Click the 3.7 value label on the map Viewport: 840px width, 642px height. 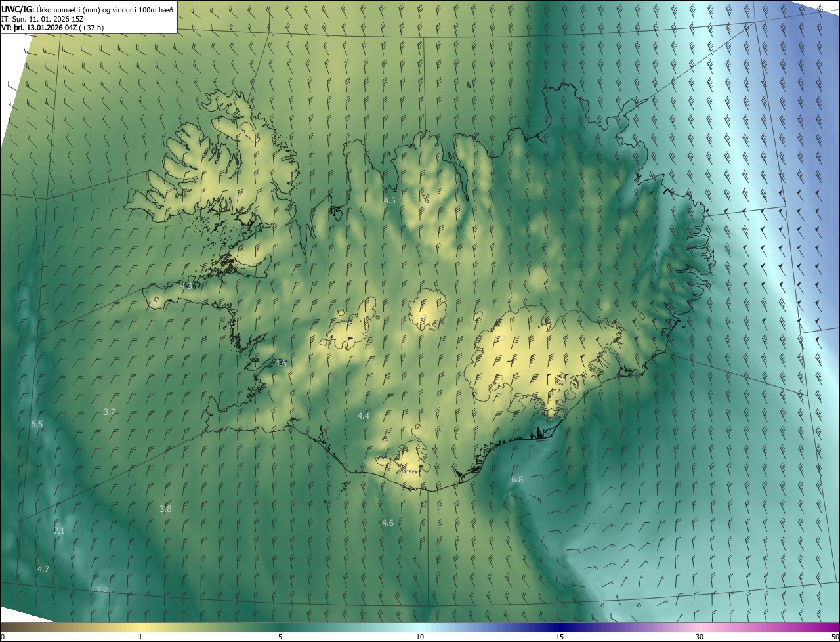[110, 412]
